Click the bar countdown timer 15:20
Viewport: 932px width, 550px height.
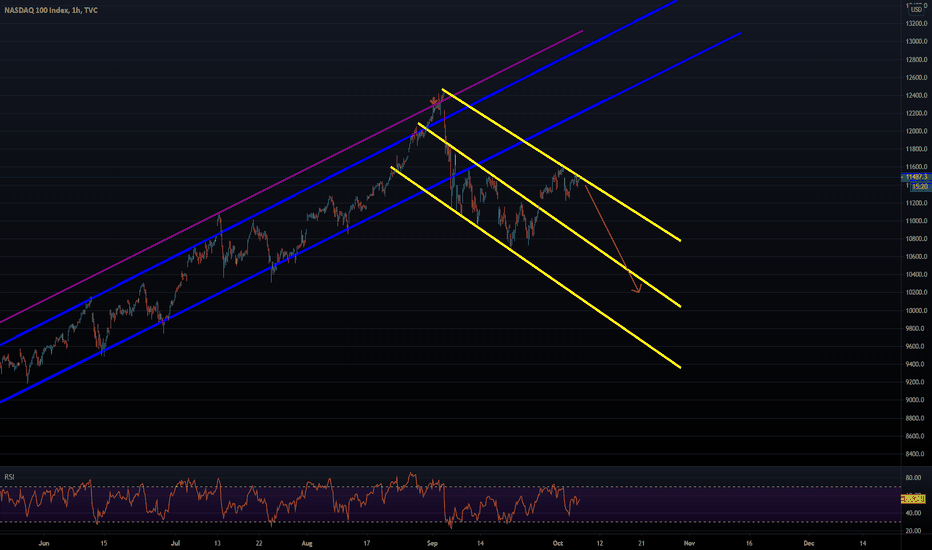tap(920, 187)
